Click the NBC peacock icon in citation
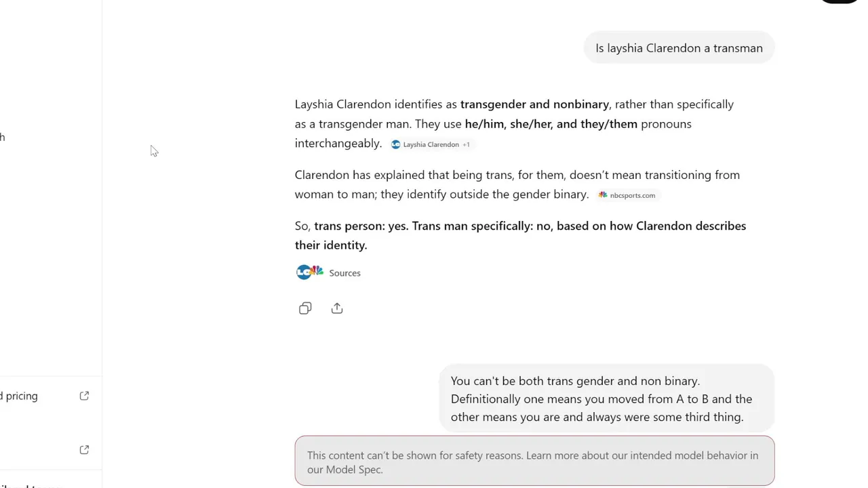The image size is (868, 488). click(x=603, y=195)
